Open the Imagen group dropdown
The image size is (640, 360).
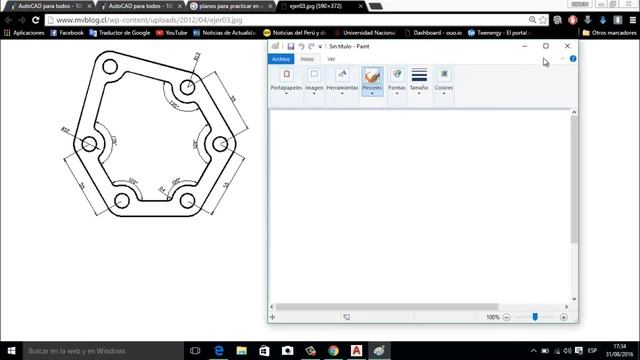(x=314, y=81)
